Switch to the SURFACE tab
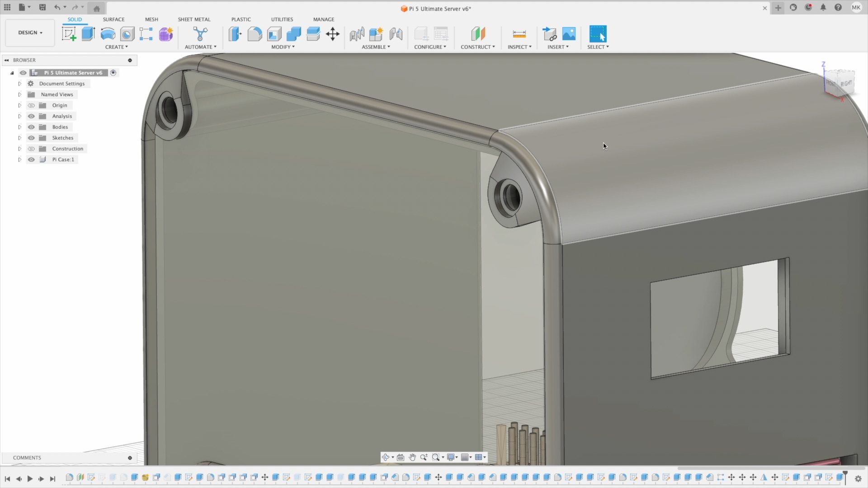The height and width of the screenshot is (488, 868). coord(113,19)
